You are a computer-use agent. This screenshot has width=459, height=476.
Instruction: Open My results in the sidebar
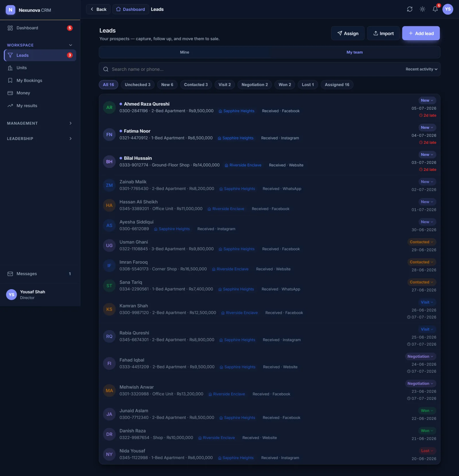coord(40,106)
